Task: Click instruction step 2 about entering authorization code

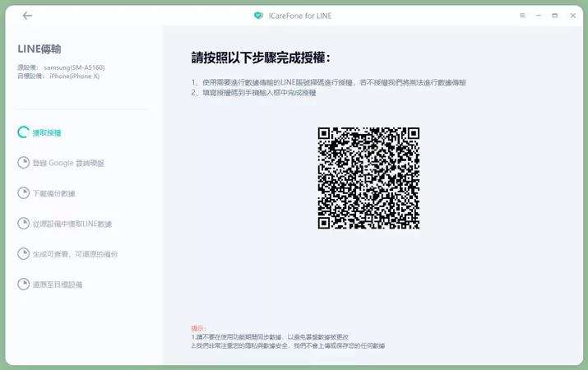Action: coord(253,93)
